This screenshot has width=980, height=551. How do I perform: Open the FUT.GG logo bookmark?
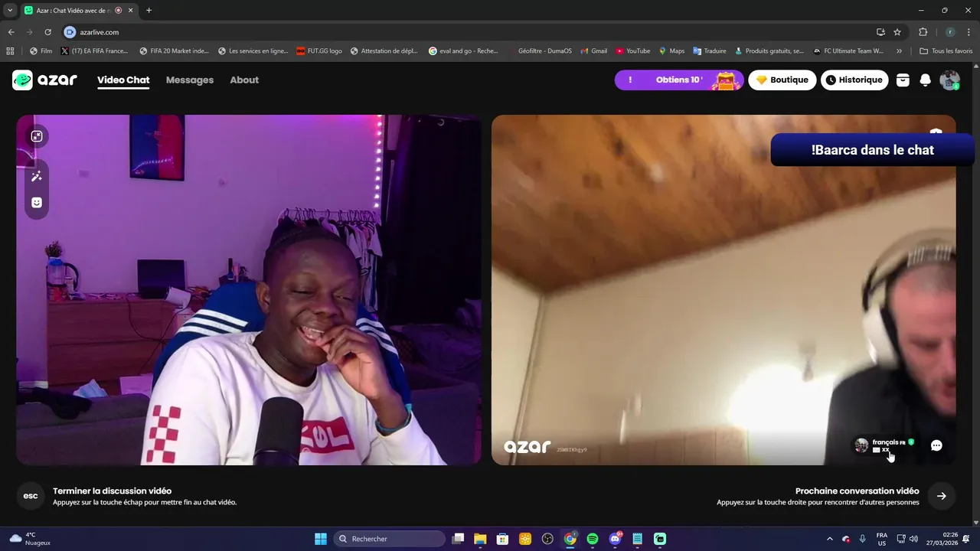pos(319,51)
